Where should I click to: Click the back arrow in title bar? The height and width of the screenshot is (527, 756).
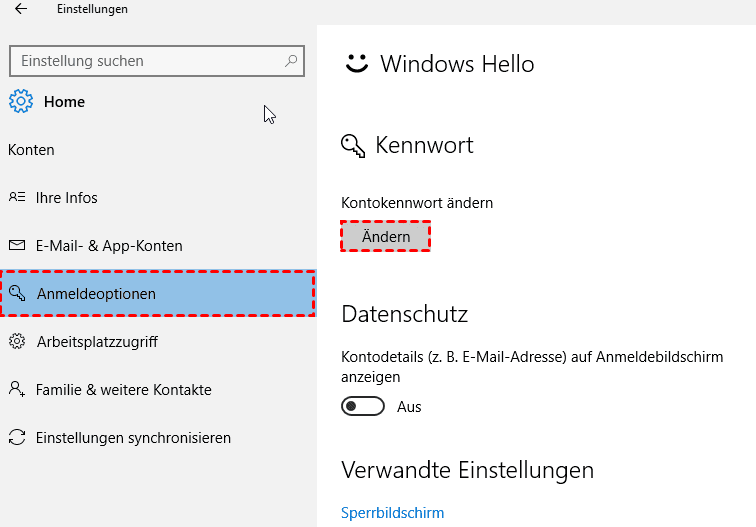coord(21,9)
